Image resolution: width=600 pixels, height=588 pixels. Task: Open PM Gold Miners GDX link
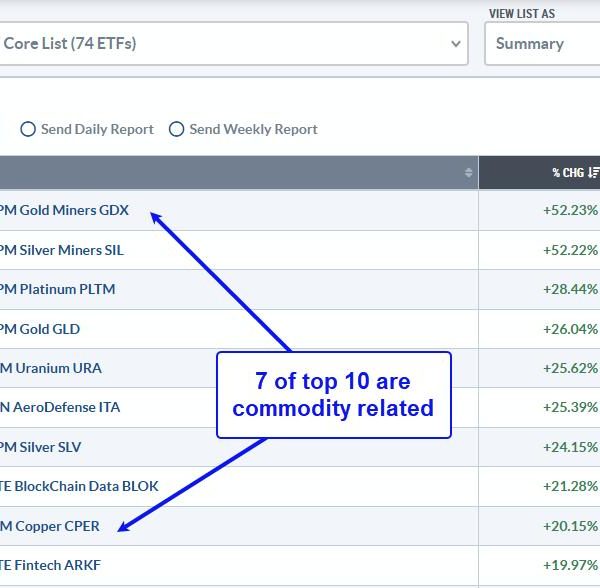click(x=64, y=210)
